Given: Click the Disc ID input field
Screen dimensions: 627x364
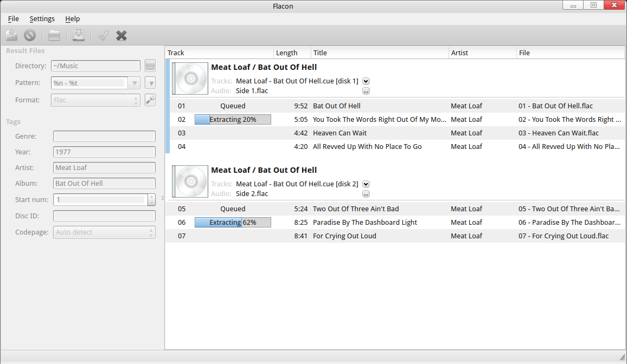Looking at the screenshot, I should pyautogui.click(x=104, y=216).
